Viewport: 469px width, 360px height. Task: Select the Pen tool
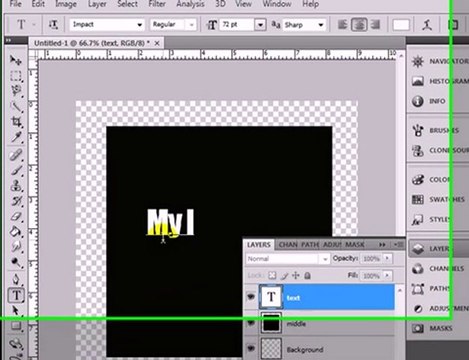[15, 280]
